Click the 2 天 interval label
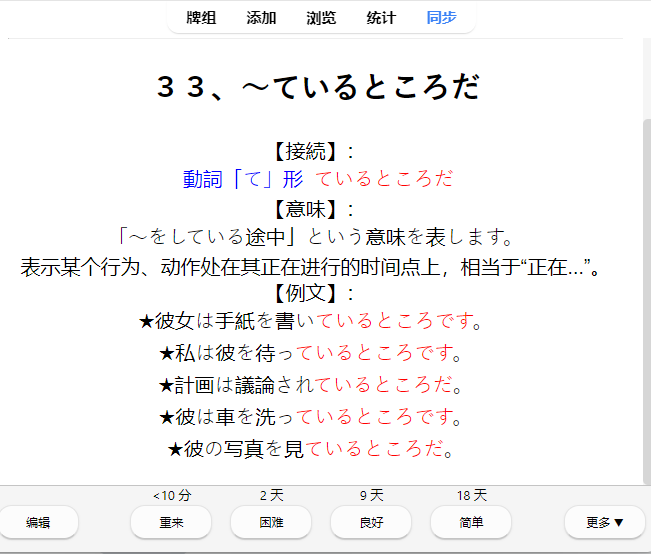The image size is (651, 554). [272, 495]
